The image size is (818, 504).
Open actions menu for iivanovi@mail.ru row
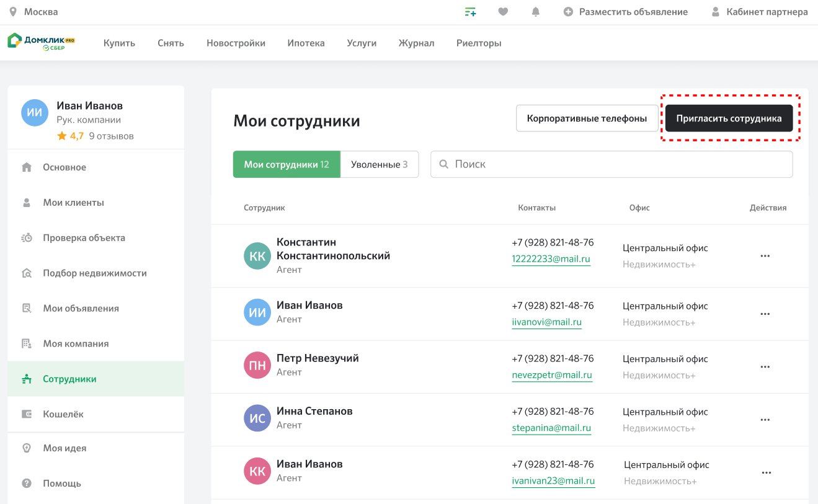pyautogui.click(x=765, y=314)
